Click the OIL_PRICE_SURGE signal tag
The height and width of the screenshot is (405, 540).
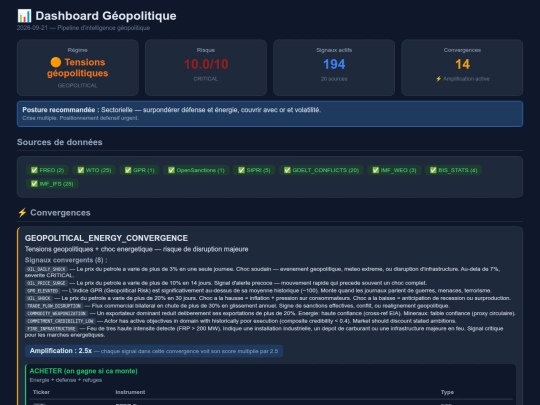pos(46,283)
